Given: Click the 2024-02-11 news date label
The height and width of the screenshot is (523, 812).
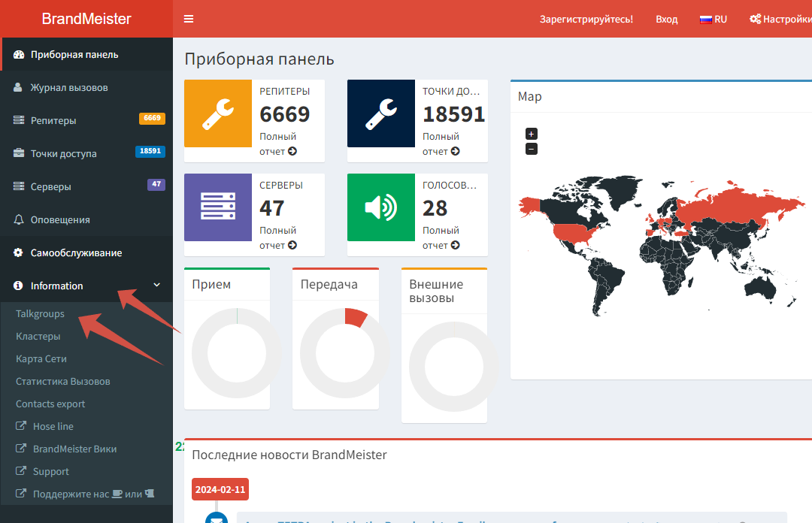Looking at the screenshot, I should click(220, 489).
